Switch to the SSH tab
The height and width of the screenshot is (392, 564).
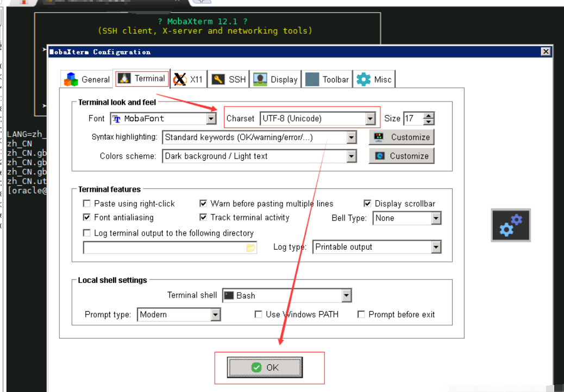[228, 79]
